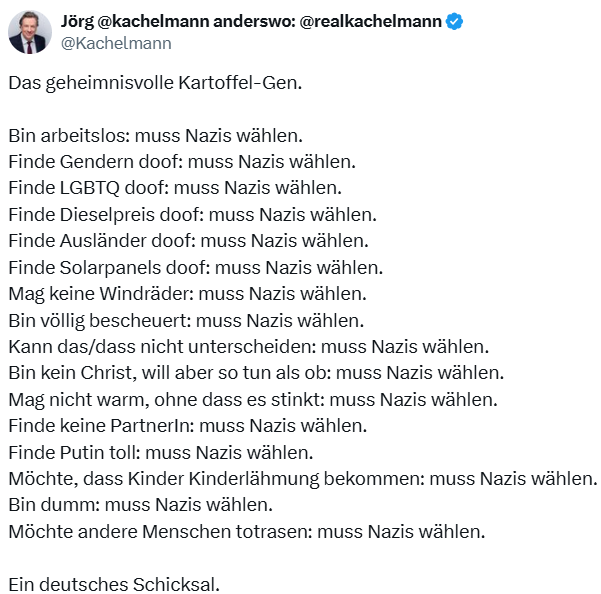Image resolution: width=601 pixels, height=594 pixels.
Task: Click the line 'Finde Putin toll'
Action: coord(161,453)
